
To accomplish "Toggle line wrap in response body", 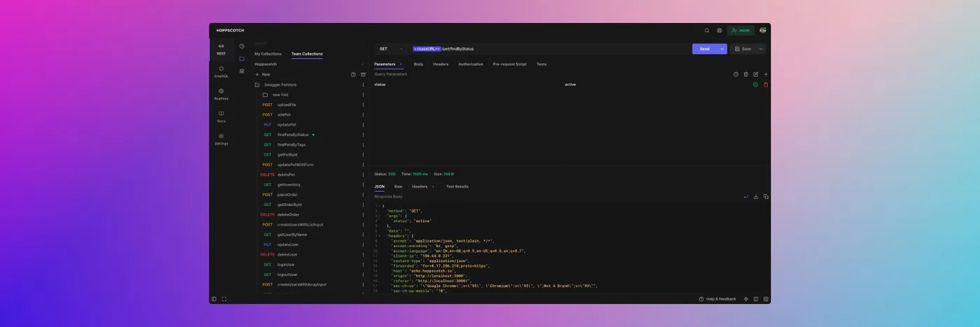I will coord(745,197).
